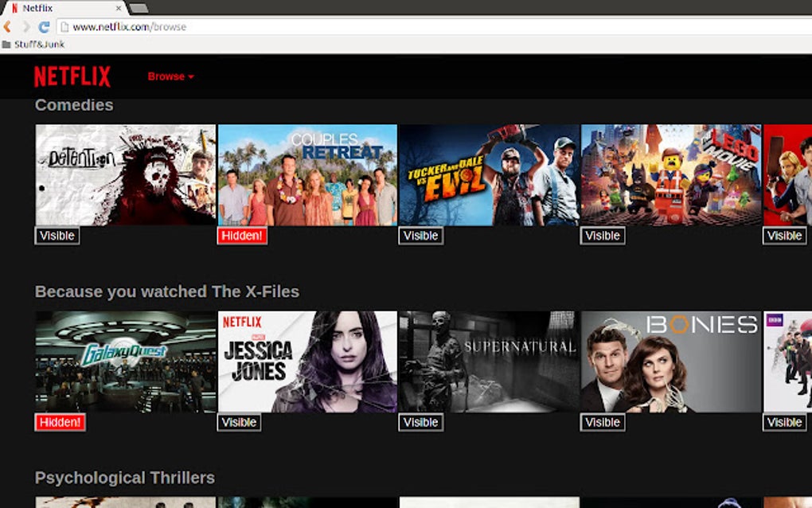The image size is (812, 508).
Task: Toggle visibility on Jessica Jones
Action: point(239,422)
